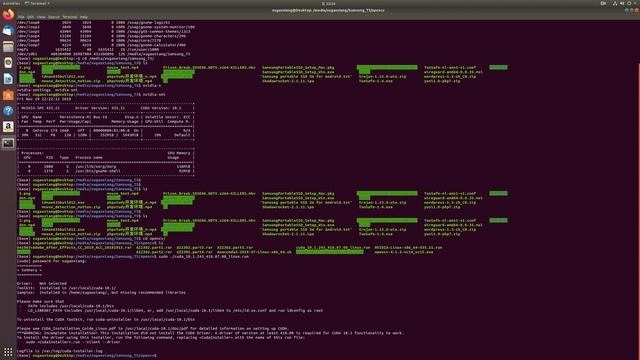640x360 pixels.
Task: Click the "Toolkit: Installed in /usr/local/cuda-10.1/" line
Action: [x=66, y=288]
